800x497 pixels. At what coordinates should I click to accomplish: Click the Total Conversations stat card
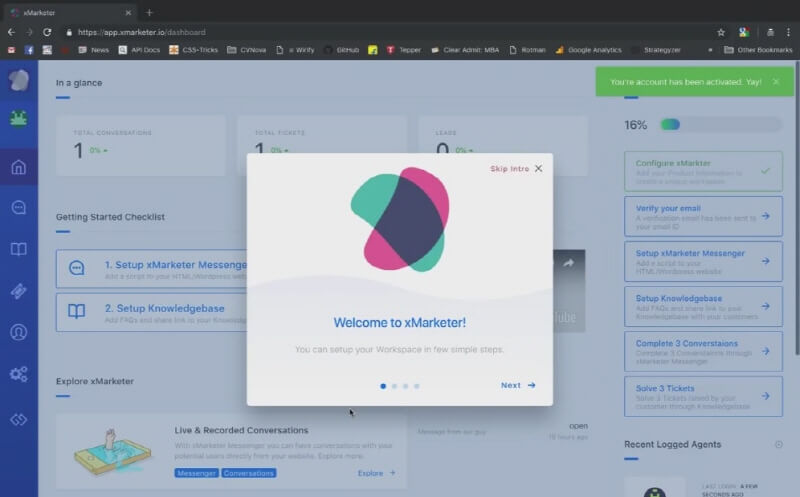pyautogui.click(x=140, y=145)
